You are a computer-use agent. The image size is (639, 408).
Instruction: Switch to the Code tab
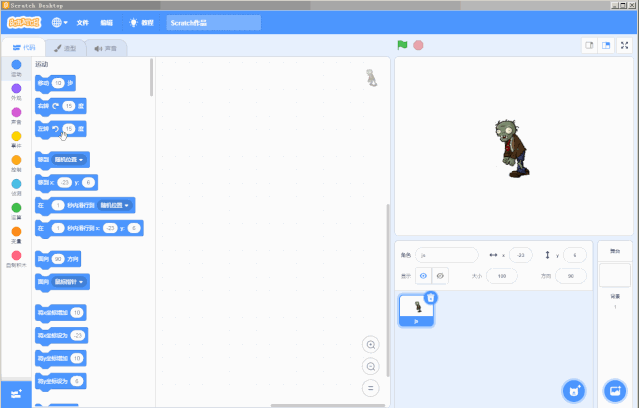coord(24,48)
